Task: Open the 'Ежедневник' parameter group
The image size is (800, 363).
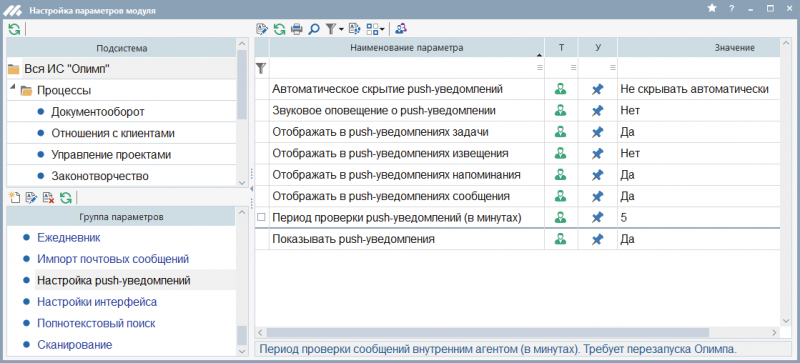Action: (69, 237)
